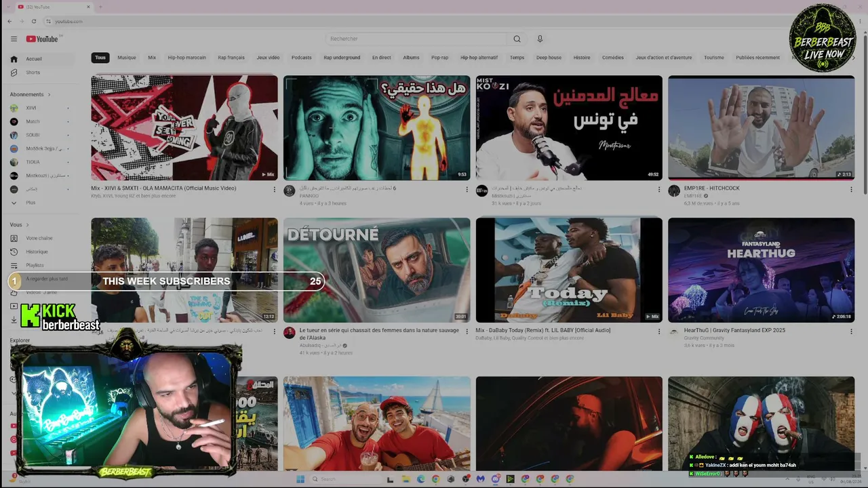
Task: Open Historique in the sidebar
Action: pyautogui.click(x=41, y=251)
